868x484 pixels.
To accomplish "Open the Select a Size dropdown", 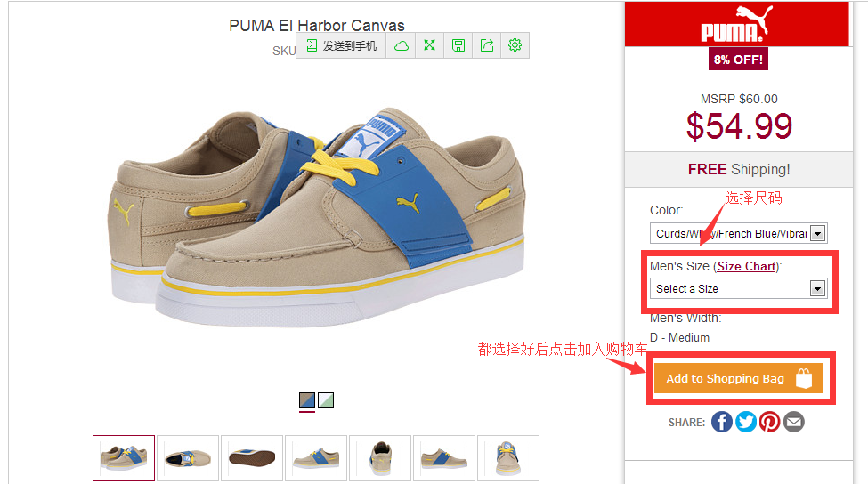I will [x=738, y=289].
